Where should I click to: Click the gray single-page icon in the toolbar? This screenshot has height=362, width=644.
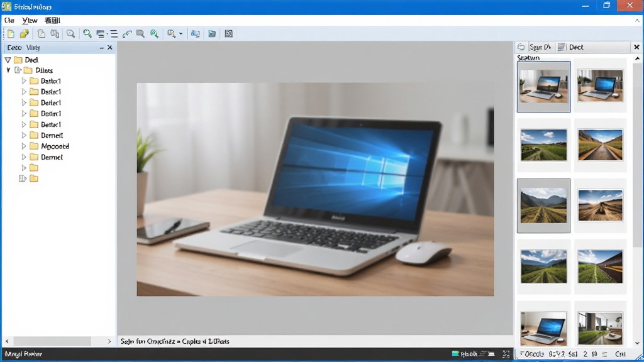pyautogui.click(x=41, y=34)
